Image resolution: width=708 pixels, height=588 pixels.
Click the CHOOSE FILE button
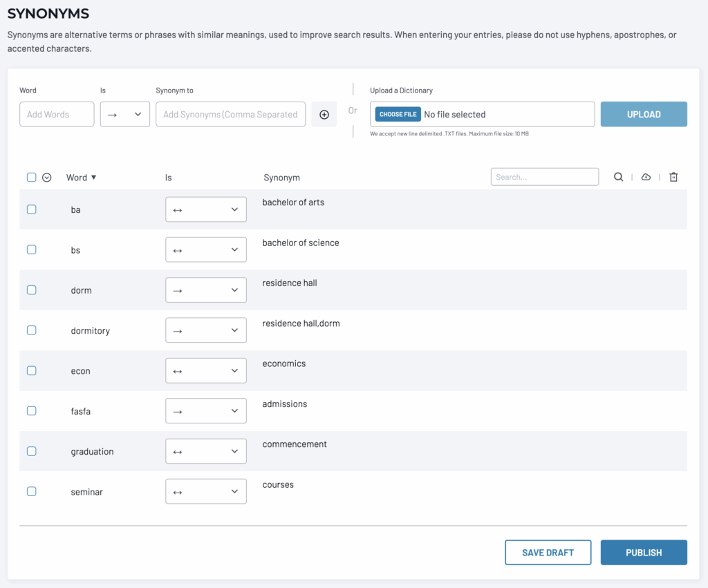(398, 114)
